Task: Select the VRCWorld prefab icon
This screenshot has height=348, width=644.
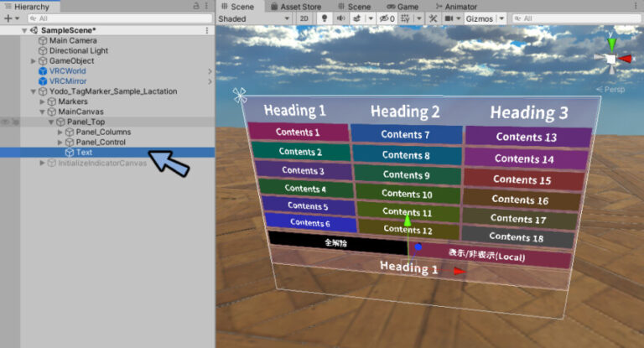Action: (x=43, y=71)
